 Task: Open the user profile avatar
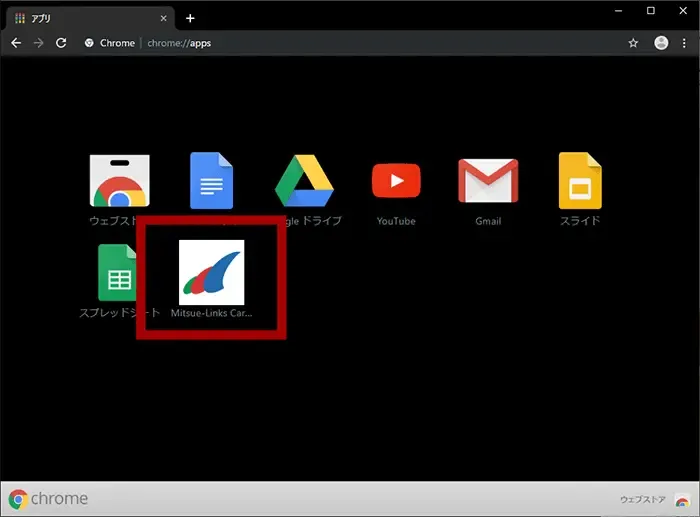[x=661, y=43]
